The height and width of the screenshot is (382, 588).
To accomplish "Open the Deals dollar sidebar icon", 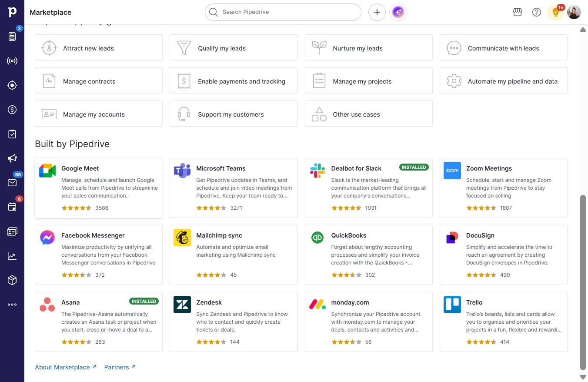I will pyautogui.click(x=12, y=110).
